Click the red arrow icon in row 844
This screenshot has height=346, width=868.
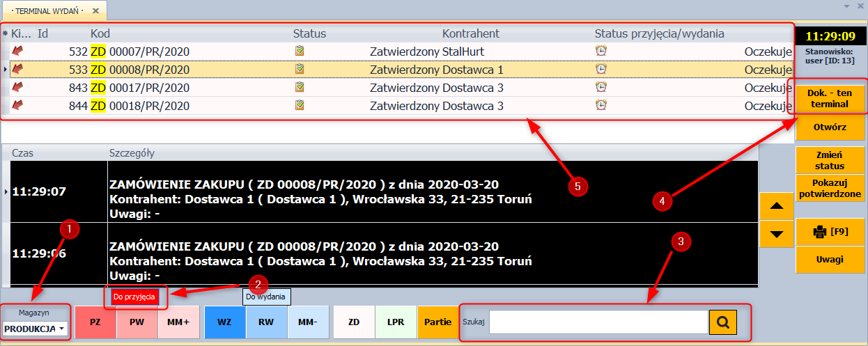17,104
